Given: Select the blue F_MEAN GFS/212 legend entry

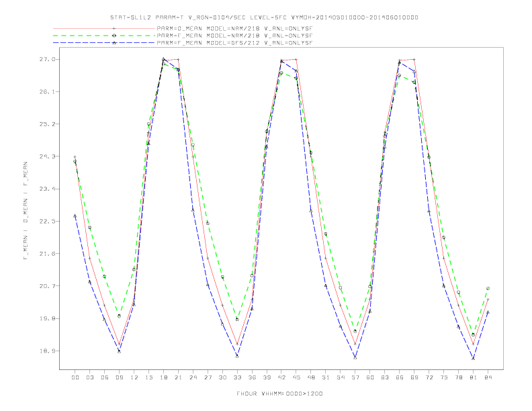Looking at the screenshot, I should (x=183, y=43).
